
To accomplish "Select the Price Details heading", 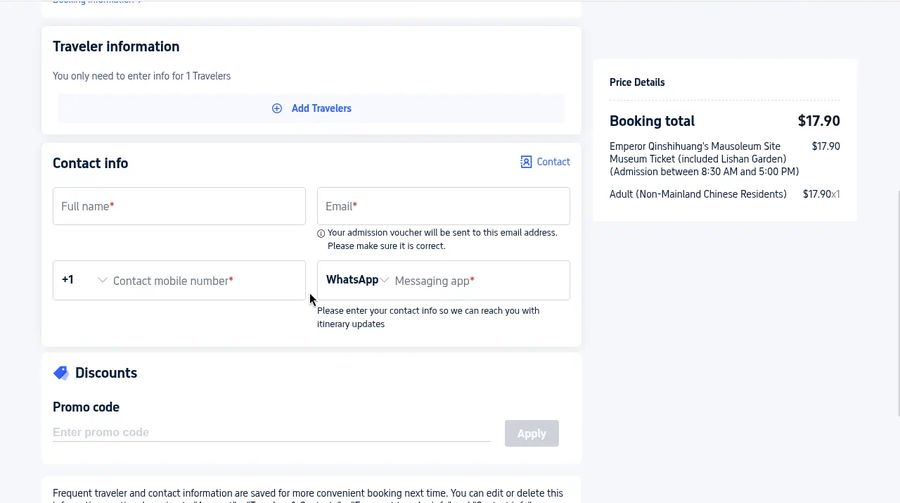I will coord(637,82).
